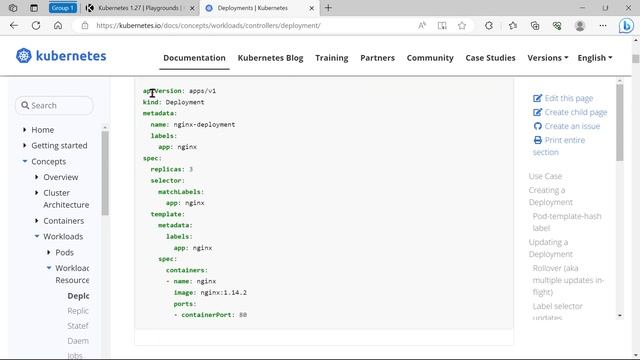640x360 pixels.
Task: Click the table-of-contents scrollbar thumb
Action: (x=620, y=122)
